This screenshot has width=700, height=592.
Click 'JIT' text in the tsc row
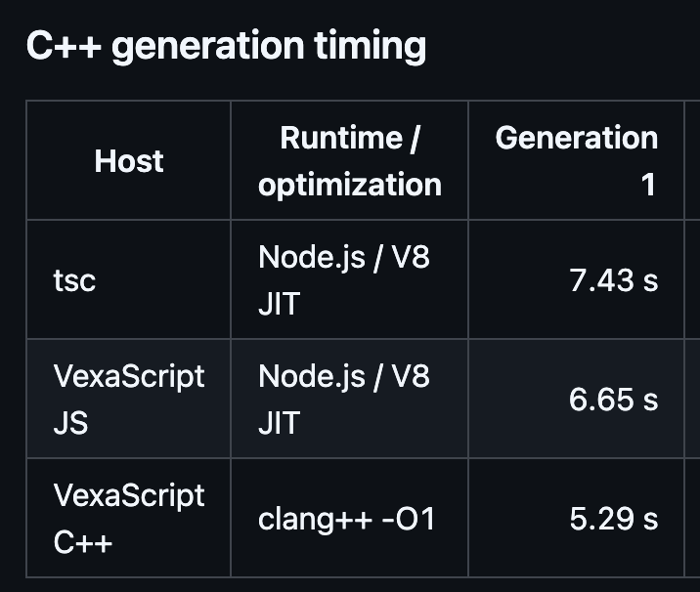pyautogui.click(x=279, y=304)
